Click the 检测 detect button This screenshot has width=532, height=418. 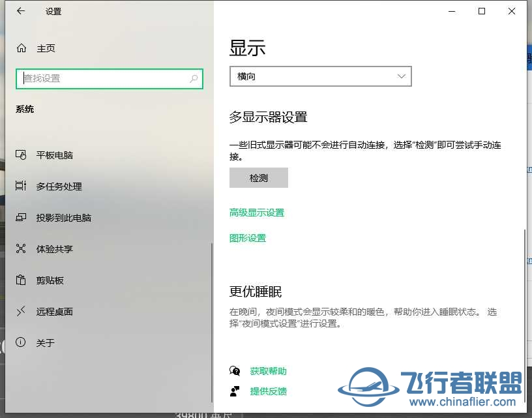(x=258, y=177)
